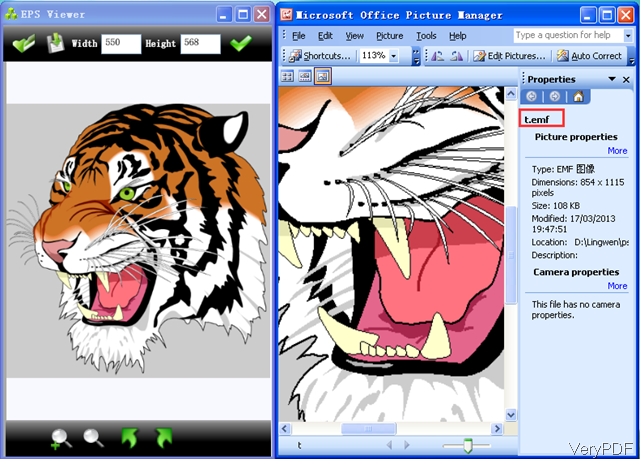Image resolution: width=640 pixels, height=459 pixels.
Task: Select Single Picture view button
Action: point(323,76)
